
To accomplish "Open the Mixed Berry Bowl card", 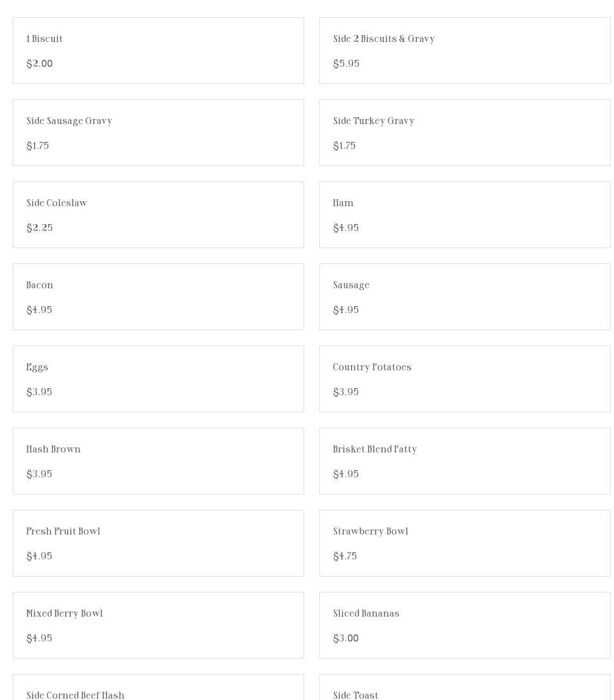I will pyautogui.click(x=158, y=626).
